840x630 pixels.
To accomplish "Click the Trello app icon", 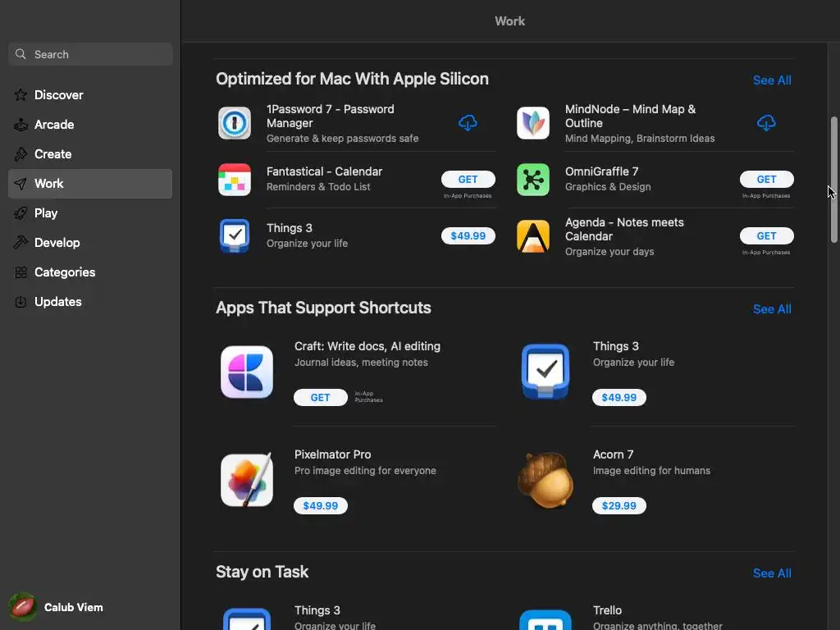I will click(x=546, y=619).
